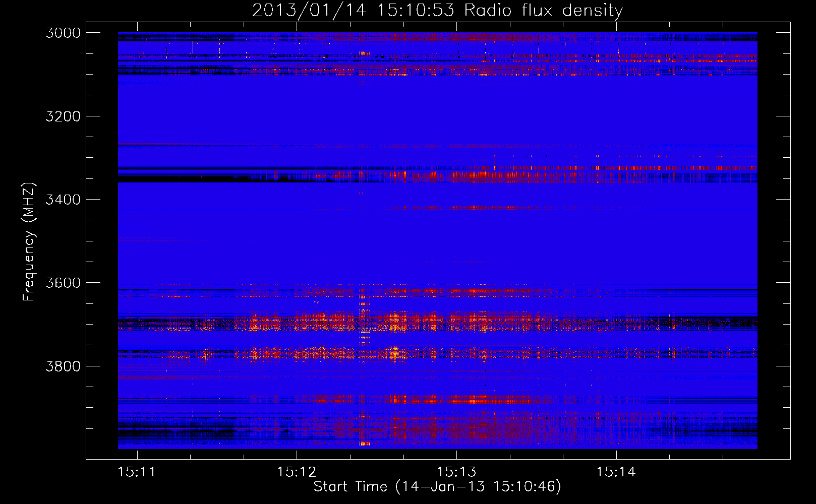Click the 3600 frequency tick label
The width and height of the screenshot is (816, 504).
point(63,283)
